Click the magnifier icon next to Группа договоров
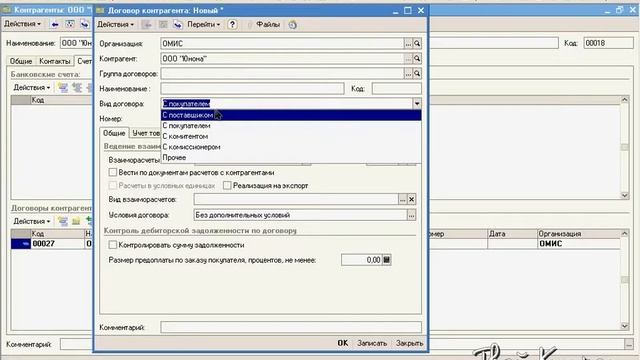The width and height of the screenshot is (640, 360). point(417,74)
